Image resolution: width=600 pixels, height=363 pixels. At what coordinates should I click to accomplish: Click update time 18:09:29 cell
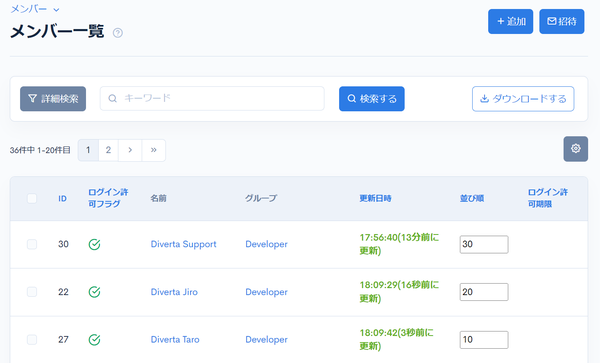(x=399, y=292)
